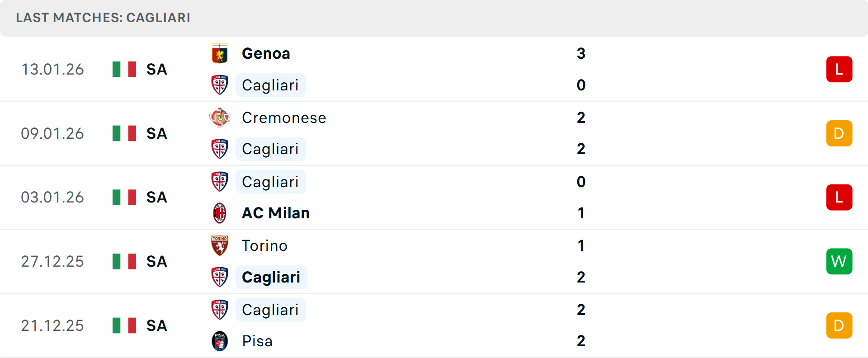This screenshot has height=358, width=868.
Task: Click green W badge for Torino match
Action: tap(839, 261)
